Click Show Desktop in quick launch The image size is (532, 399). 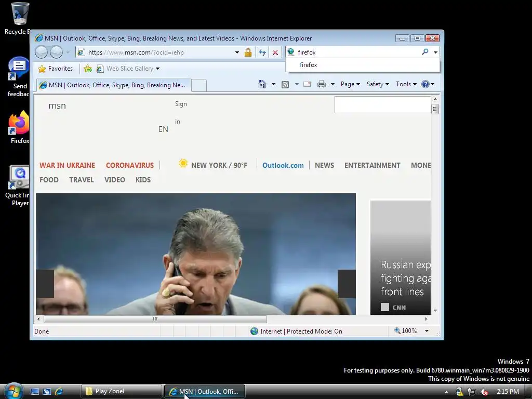[x=35, y=392]
